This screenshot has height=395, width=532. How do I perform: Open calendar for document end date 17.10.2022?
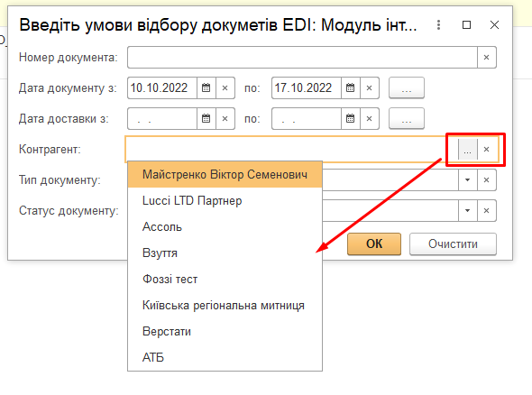pyautogui.click(x=351, y=87)
